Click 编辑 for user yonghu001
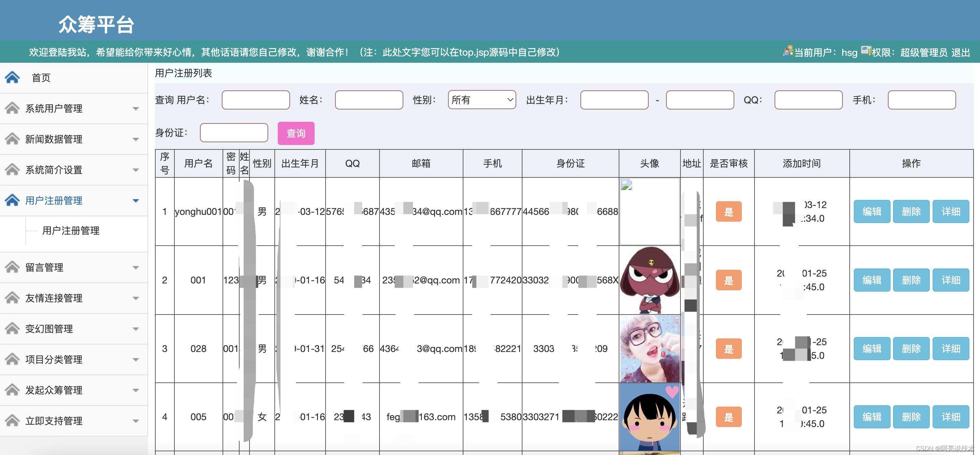 (871, 212)
